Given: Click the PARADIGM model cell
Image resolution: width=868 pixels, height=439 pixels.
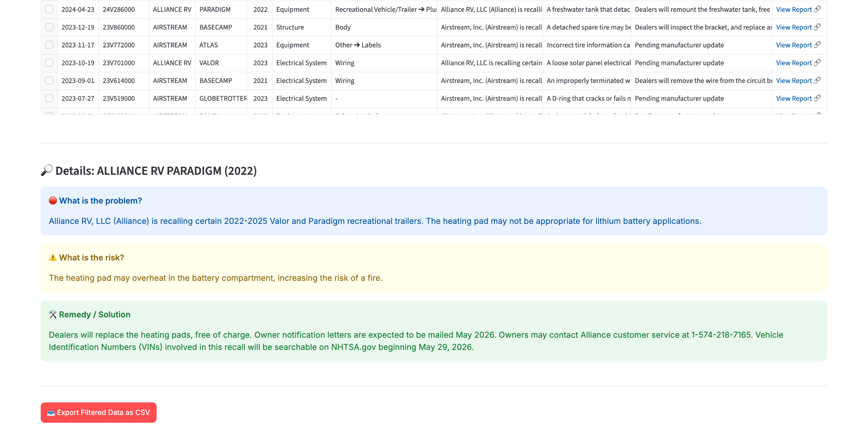Looking at the screenshot, I should [221, 9].
